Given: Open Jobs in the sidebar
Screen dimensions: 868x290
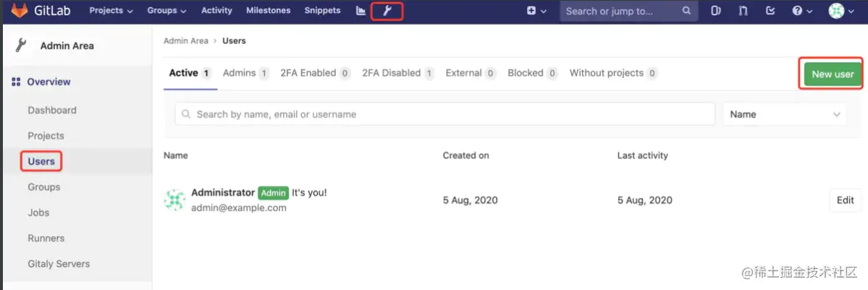Looking at the screenshot, I should (x=38, y=213).
